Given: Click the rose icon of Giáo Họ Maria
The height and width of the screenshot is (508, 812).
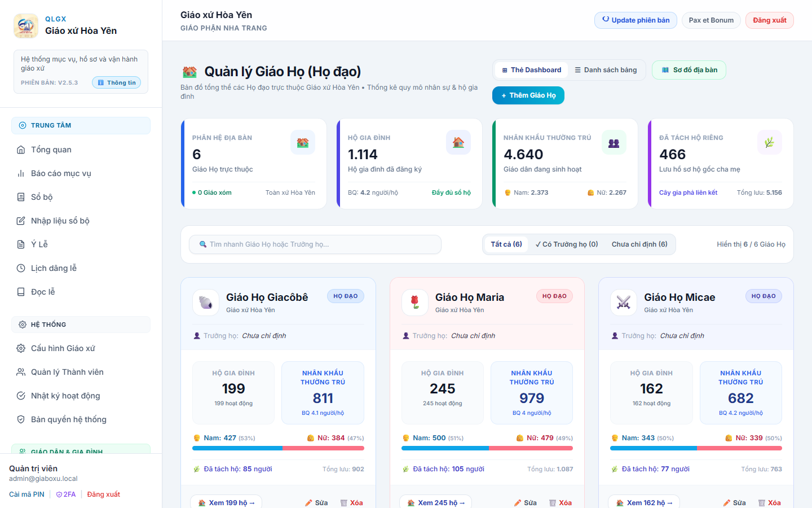Looking at the screenshot, I should coord(415,303).
